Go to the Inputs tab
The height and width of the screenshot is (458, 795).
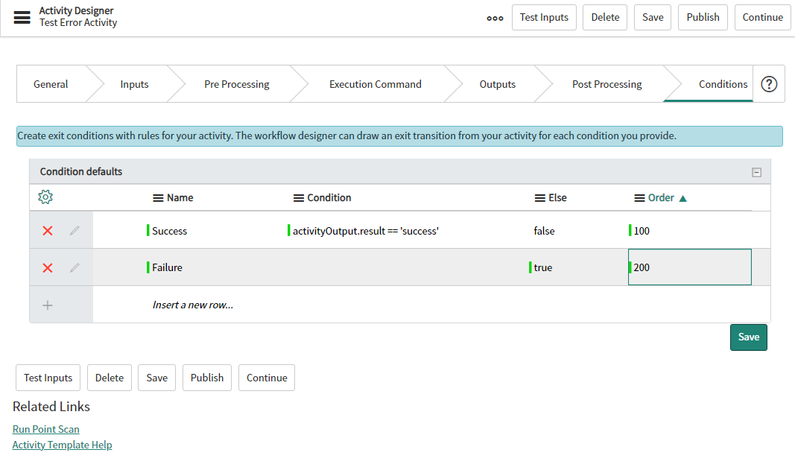(x=134, y=84)
